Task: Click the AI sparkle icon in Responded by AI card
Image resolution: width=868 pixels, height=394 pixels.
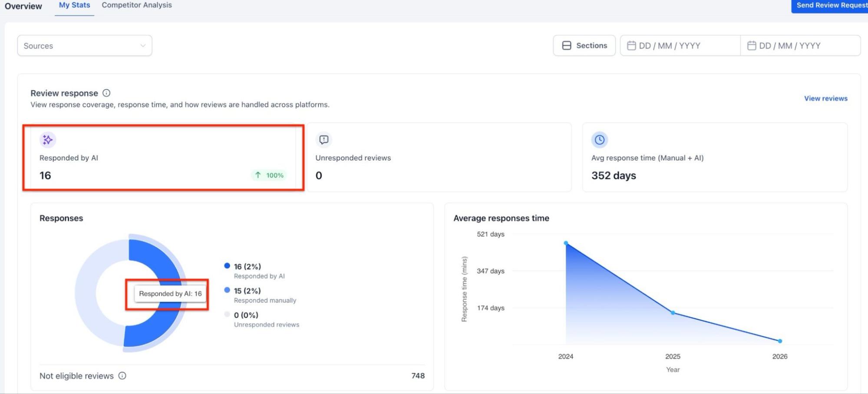Action: tap(47, 140)
